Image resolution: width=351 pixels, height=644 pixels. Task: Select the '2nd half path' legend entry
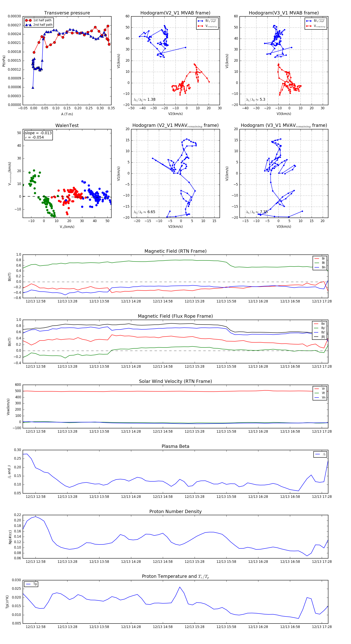(x=39, y=25)
